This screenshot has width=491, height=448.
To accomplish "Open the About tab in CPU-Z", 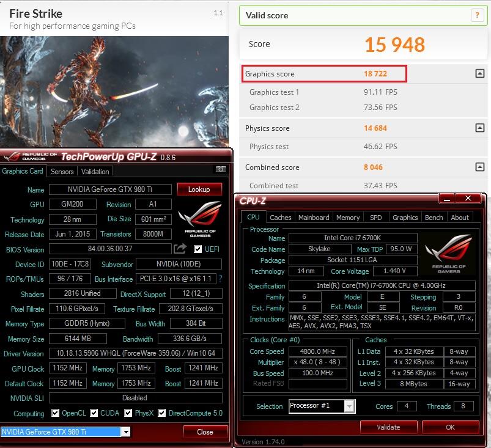I will (460, 218).
